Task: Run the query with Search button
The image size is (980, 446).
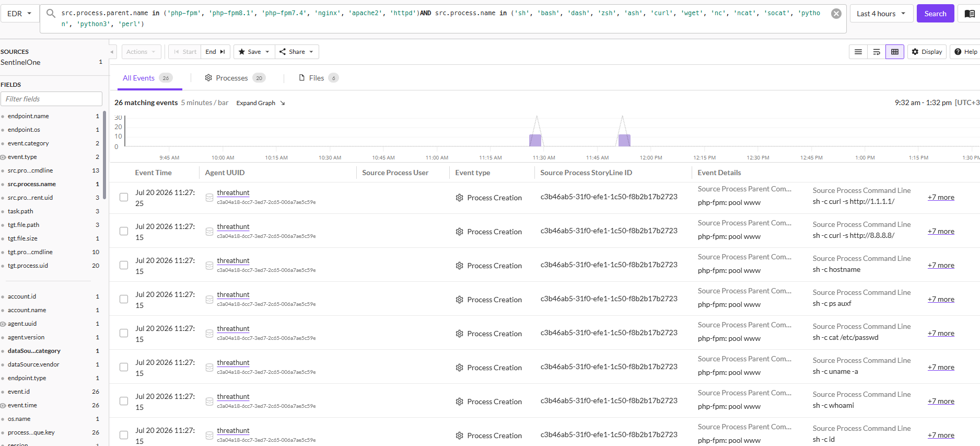Action: point(935,14)
